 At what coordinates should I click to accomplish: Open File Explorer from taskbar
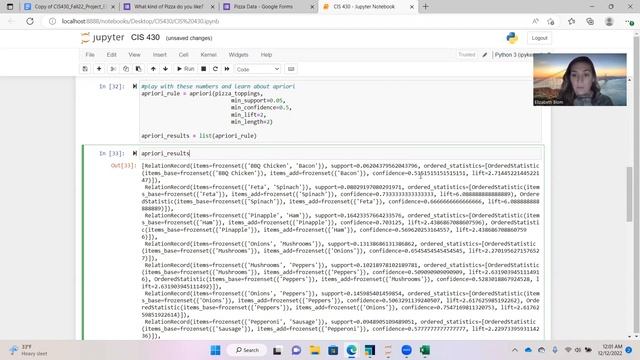tap(314, 350)
